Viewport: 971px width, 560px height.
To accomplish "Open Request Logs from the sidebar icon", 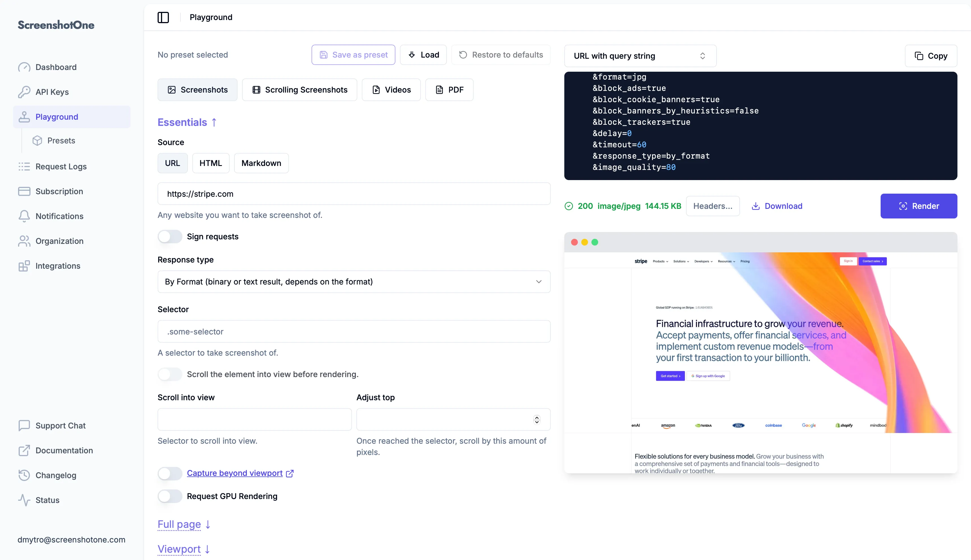I will [x=24, y=166].
